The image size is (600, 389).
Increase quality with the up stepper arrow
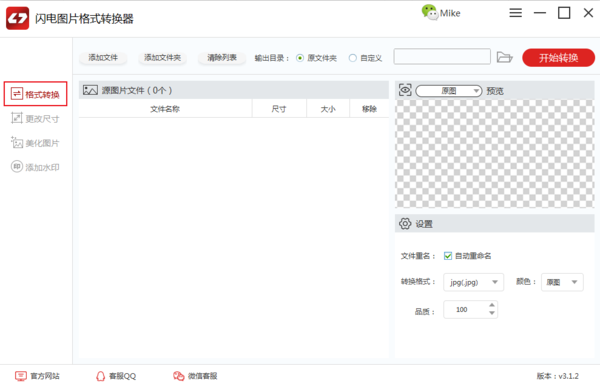point(492,305)
